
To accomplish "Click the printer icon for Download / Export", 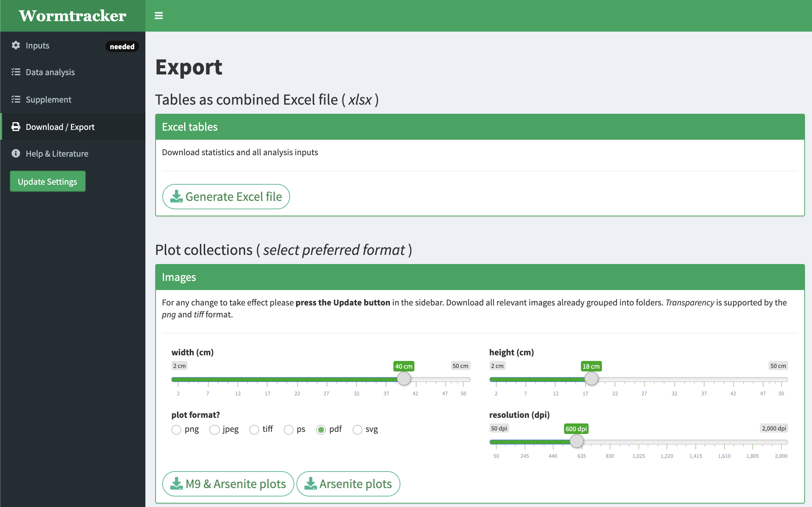I will click(16, 127).
